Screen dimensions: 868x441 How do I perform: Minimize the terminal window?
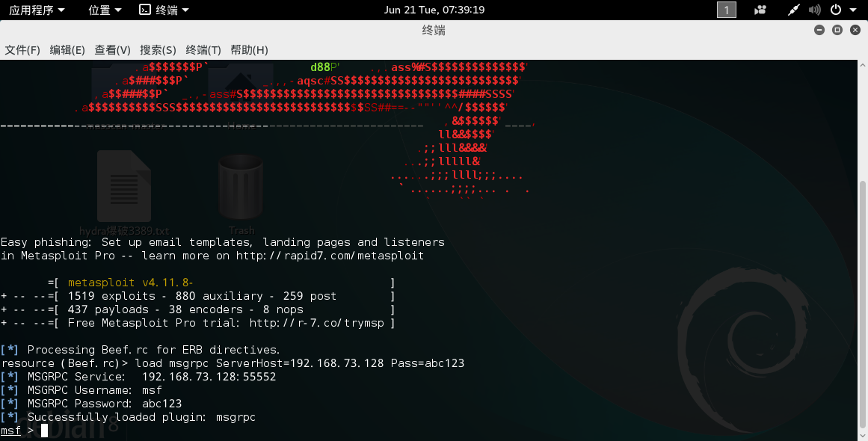[819, 30]
